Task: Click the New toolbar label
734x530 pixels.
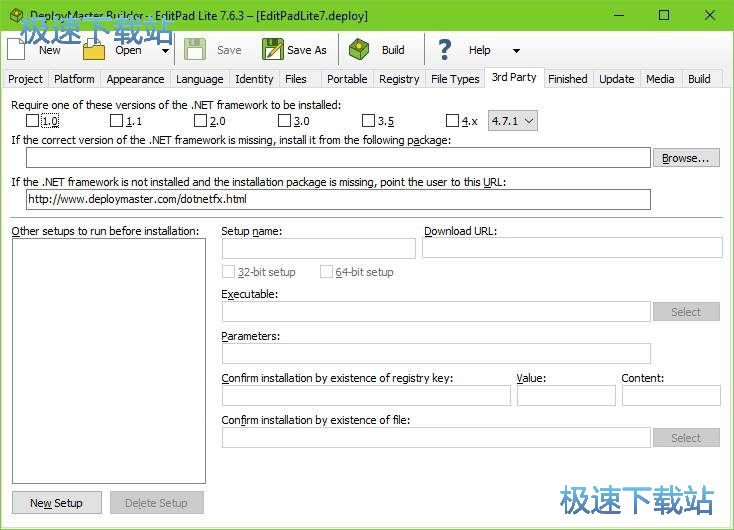Action: (x=50, y=50)
